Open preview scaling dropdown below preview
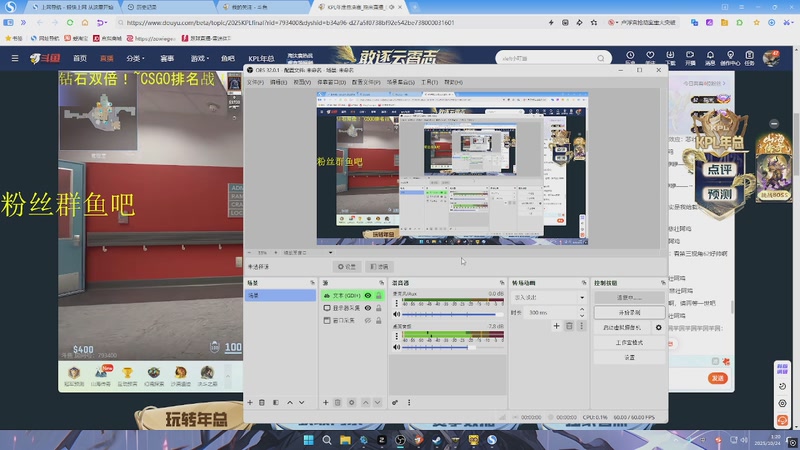This screenshot has height=450, width=800. click(308, 253)
